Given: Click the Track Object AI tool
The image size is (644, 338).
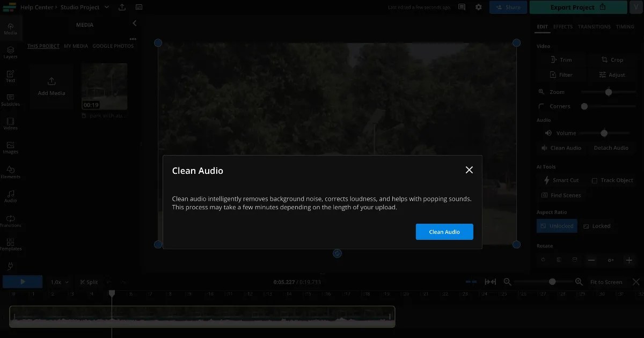Looking at the screenshot, I should (612, 180).
